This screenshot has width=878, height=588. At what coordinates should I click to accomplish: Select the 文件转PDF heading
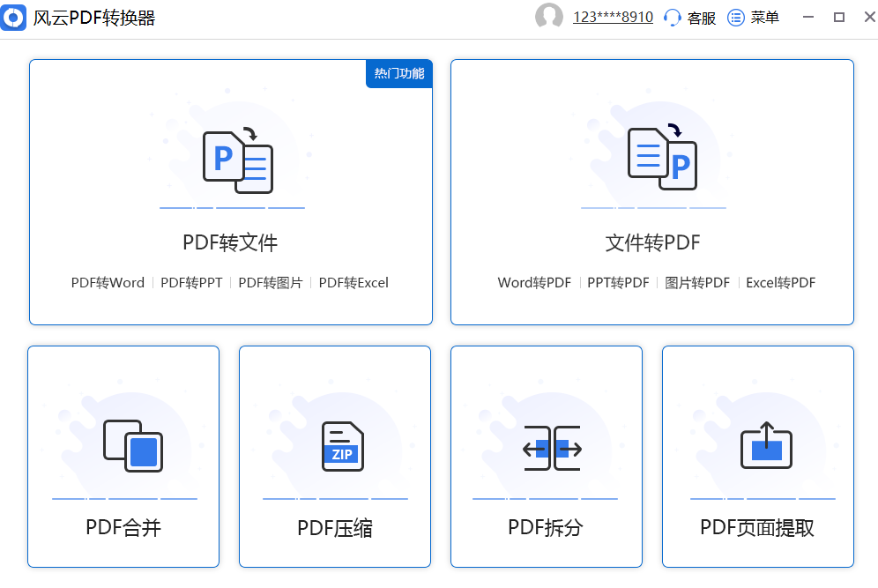click(652, 242)
